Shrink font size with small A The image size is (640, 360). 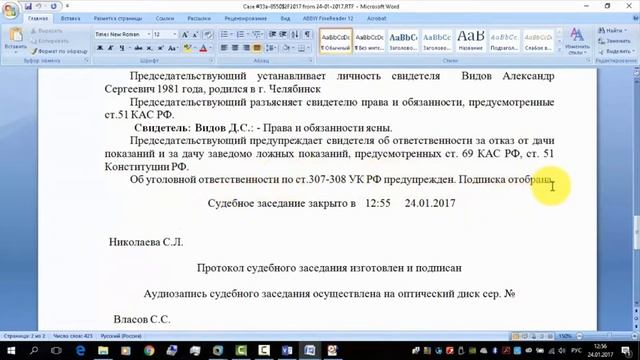click(196, 34)
